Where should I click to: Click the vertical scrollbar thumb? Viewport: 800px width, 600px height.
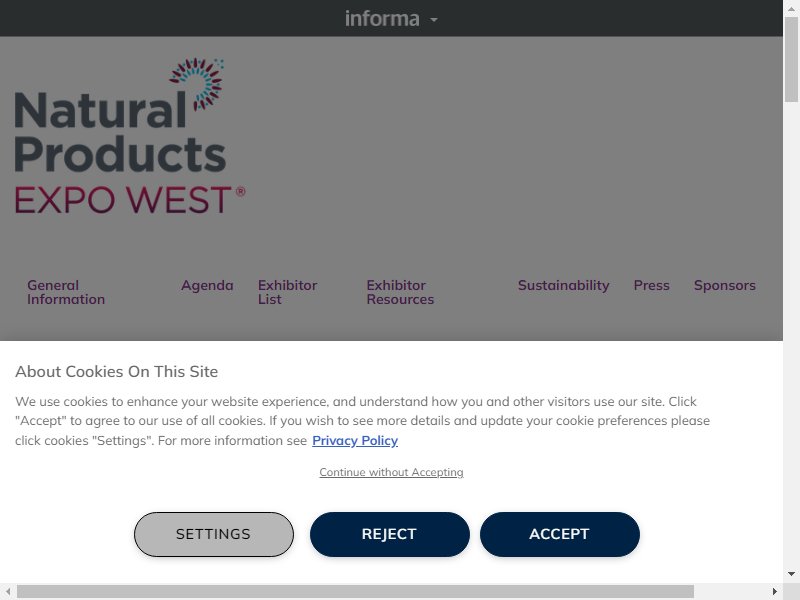pos(791,59)
